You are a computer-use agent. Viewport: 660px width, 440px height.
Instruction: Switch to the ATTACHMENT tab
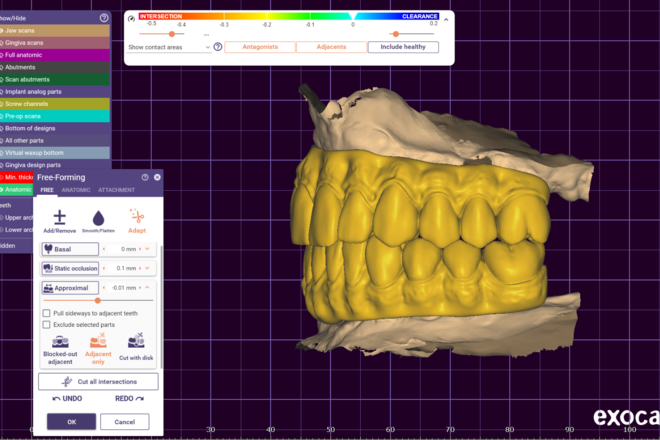(117, 190)
